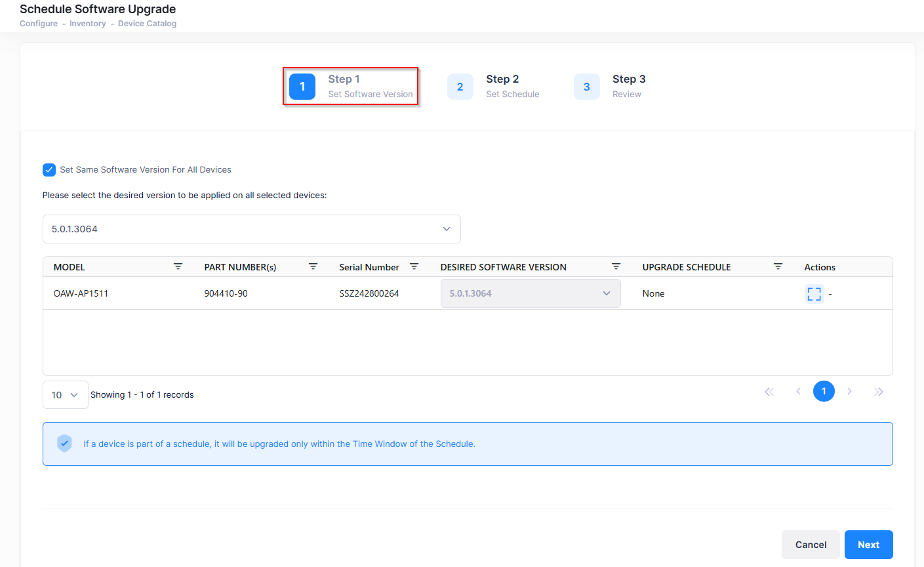Expand the OAW-AP1511 row details icon

814,294
